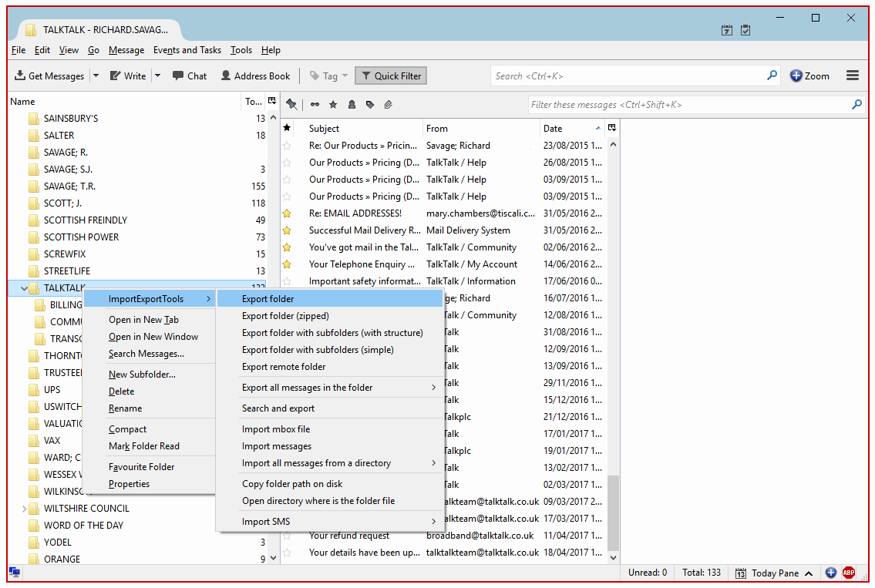Open the Tools menu

tap(241, 50)
